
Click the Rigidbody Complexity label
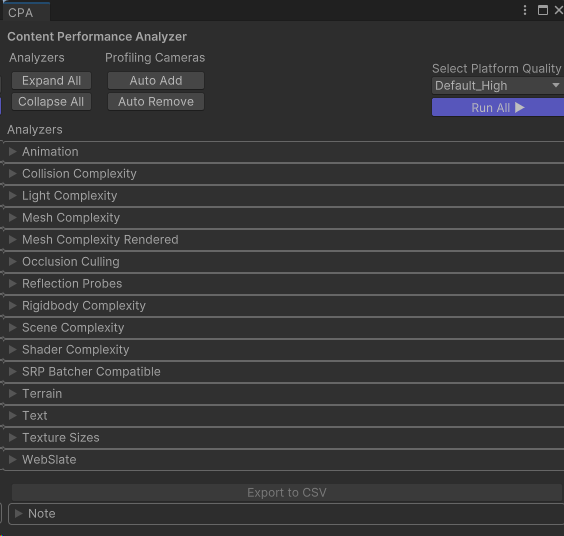(84, 306)
